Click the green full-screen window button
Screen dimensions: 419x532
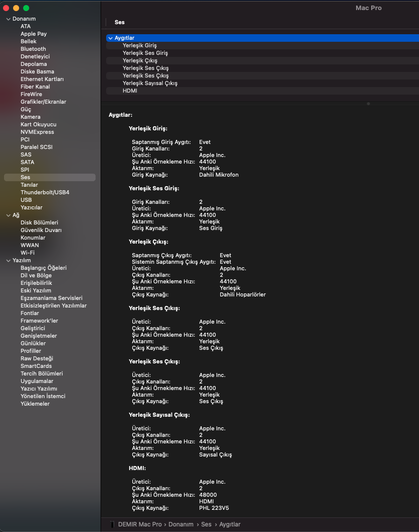(26, 8)
